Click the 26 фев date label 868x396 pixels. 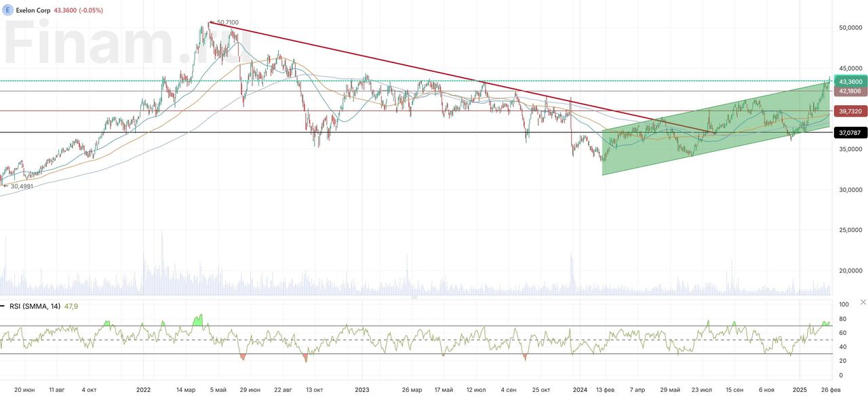(x=831, y=390)
